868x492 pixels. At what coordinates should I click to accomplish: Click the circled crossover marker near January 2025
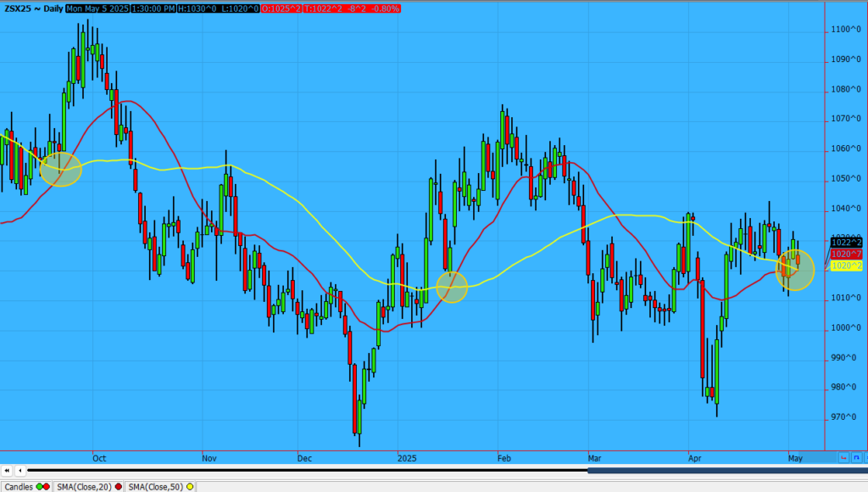coord(452,287)
